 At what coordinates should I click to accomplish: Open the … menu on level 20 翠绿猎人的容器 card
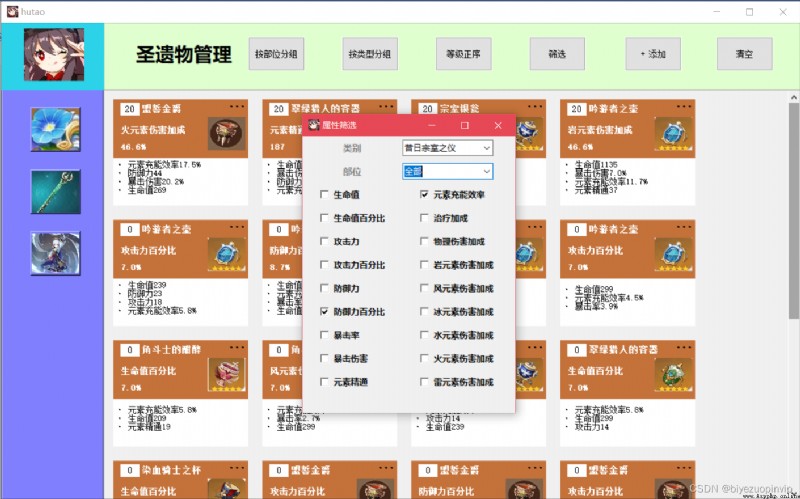pos(386,107)
